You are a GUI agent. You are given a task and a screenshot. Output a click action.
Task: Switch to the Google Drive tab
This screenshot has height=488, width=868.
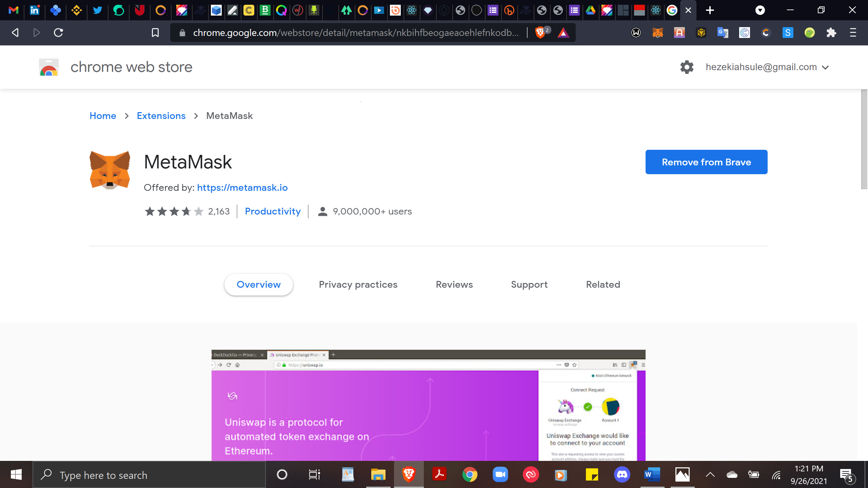point(591,11)
